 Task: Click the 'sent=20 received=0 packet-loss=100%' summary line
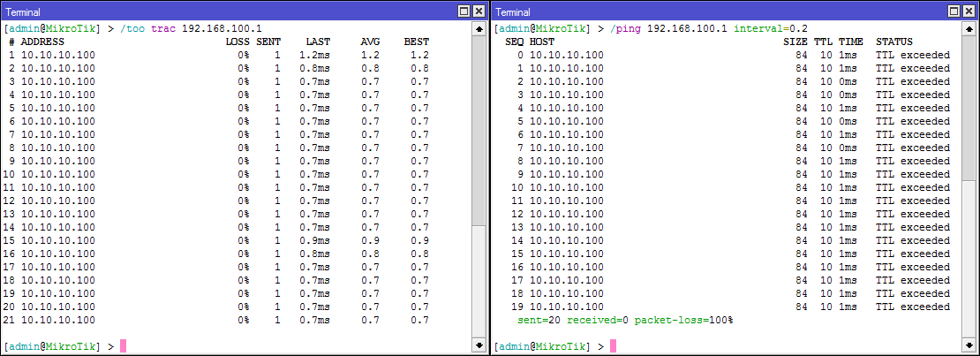click(625, 320)
